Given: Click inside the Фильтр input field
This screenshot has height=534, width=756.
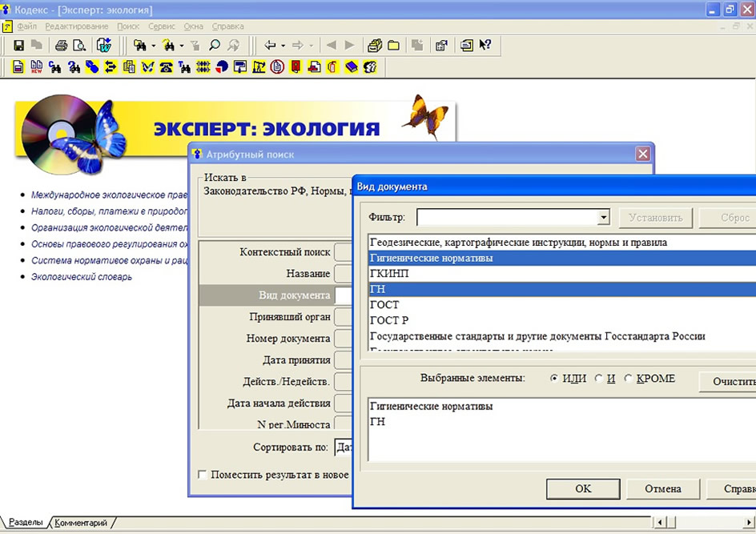Looking at the screenshot, I should pos(507,217).
